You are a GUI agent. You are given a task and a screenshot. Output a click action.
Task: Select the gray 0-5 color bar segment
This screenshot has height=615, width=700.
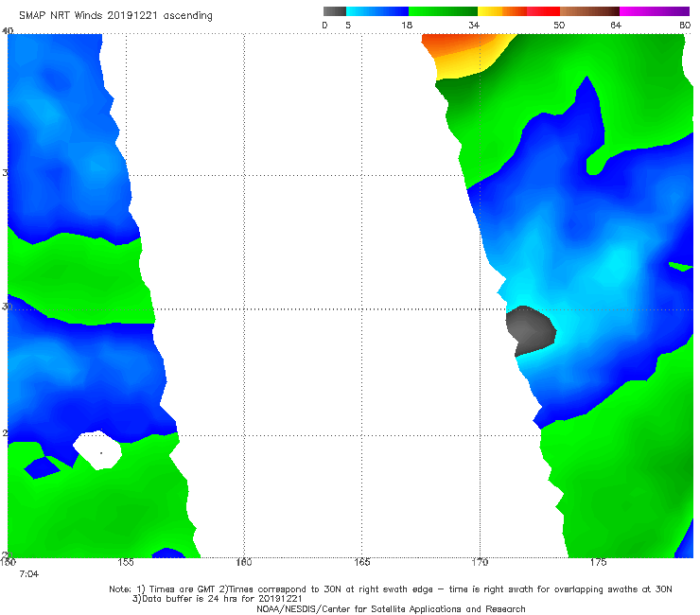tap(335, 11)
